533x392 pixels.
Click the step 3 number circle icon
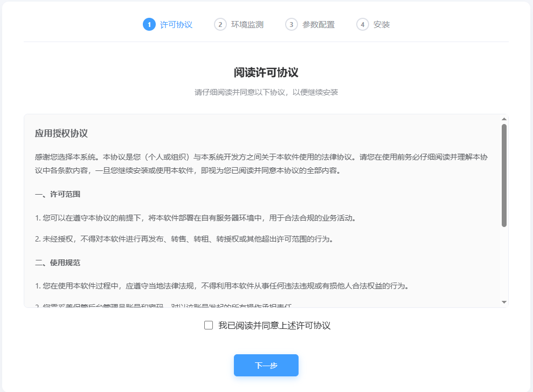point(292,24)
